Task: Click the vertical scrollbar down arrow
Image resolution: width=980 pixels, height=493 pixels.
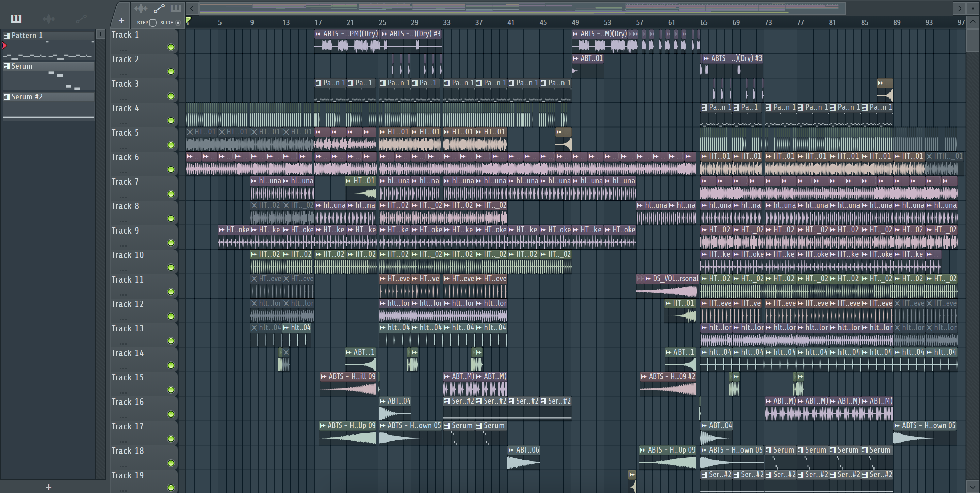Action: pyautogui.click(x=973, y=486)
